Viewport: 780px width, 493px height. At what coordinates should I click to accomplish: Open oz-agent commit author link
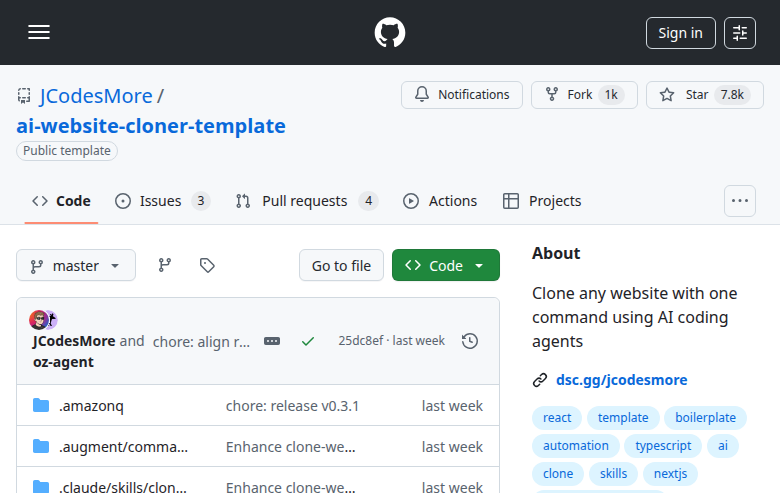[x=63, y=362]
